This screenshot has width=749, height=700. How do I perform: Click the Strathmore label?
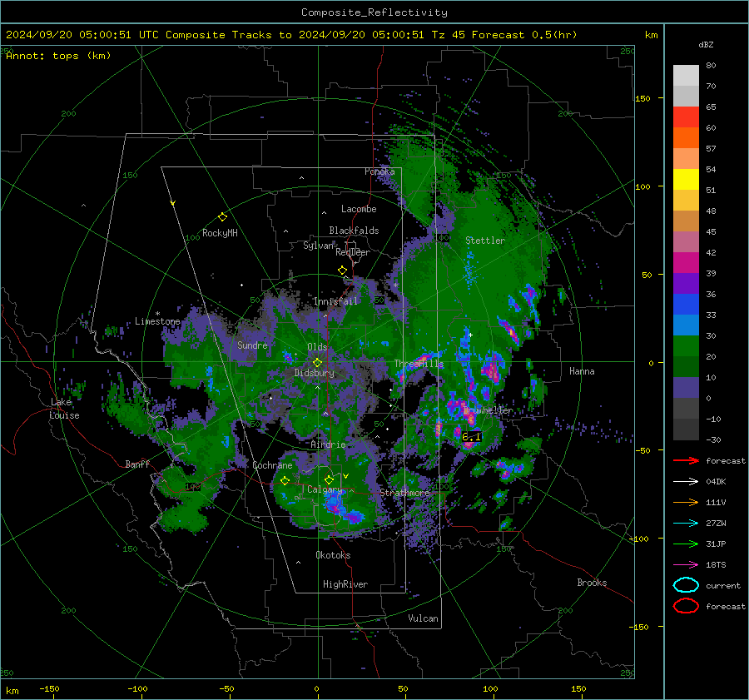tap(404, 493)
